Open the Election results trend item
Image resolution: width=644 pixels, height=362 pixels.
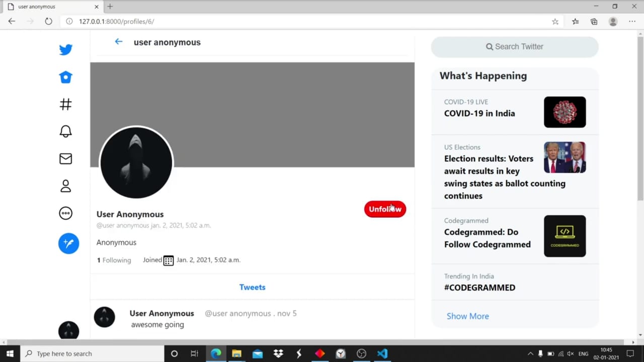[515, 171]
